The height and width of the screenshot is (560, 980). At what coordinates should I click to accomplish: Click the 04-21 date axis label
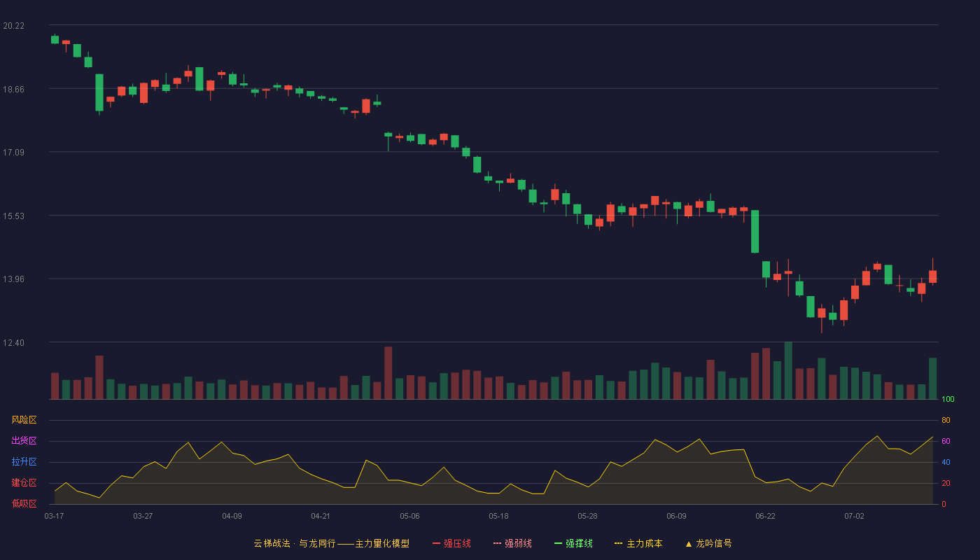point(321,516)
